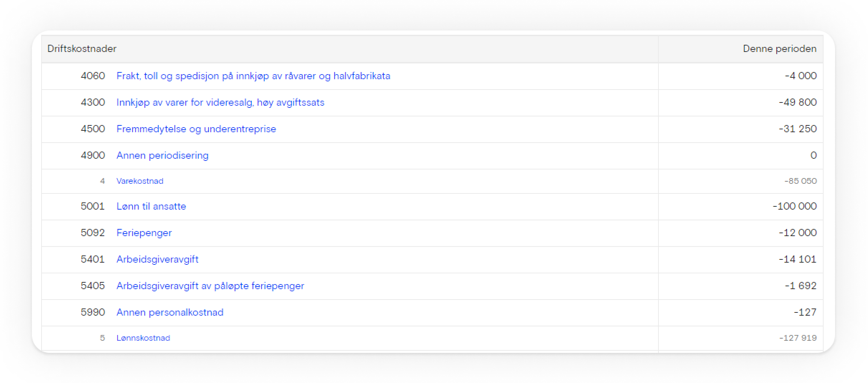The image size is (868, 383).
Task: Select account number 4500
Action: click(93, 129)
